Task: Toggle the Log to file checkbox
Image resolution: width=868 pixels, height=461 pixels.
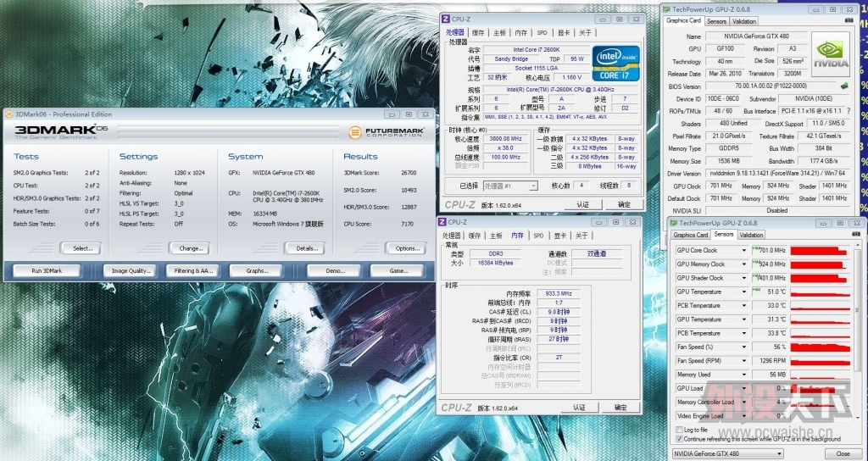Action: pyautogui.click(x=679, y=430)
